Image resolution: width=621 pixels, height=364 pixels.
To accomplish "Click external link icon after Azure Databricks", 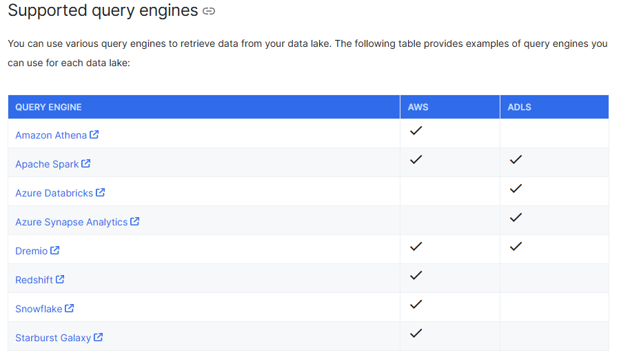I will (x=101, y=193).
